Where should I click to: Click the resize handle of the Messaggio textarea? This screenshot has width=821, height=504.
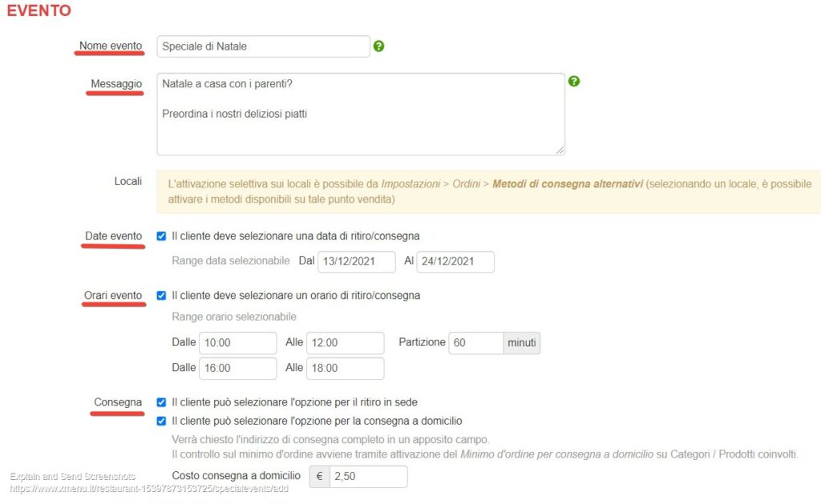pos(560,150)
